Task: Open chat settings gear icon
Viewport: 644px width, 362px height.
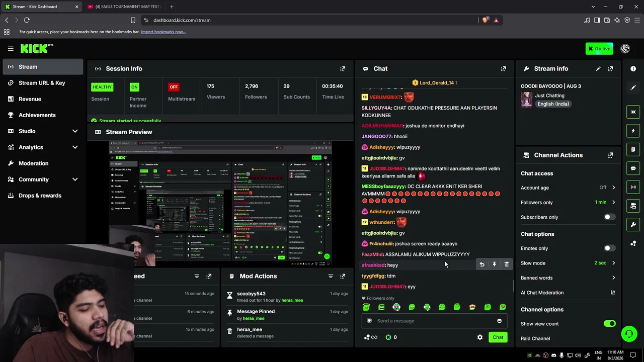Action: (x=480, y=337)
